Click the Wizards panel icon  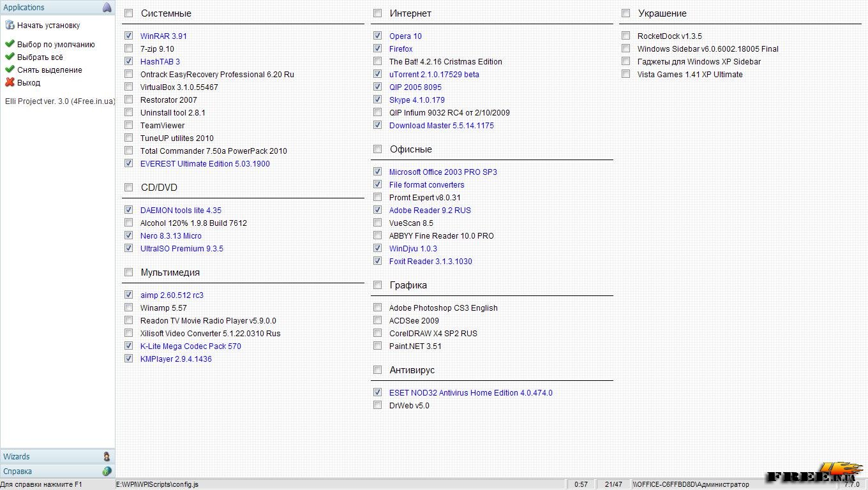(107, 457)
